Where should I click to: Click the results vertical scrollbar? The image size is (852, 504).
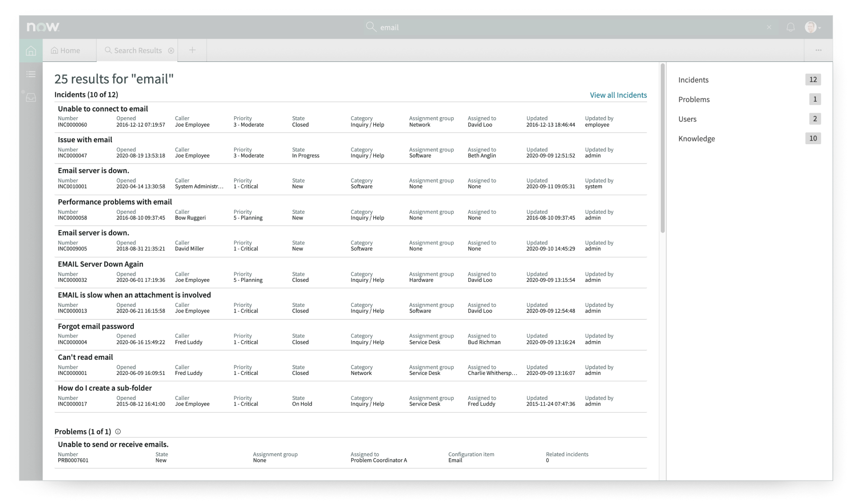point(663,148)
